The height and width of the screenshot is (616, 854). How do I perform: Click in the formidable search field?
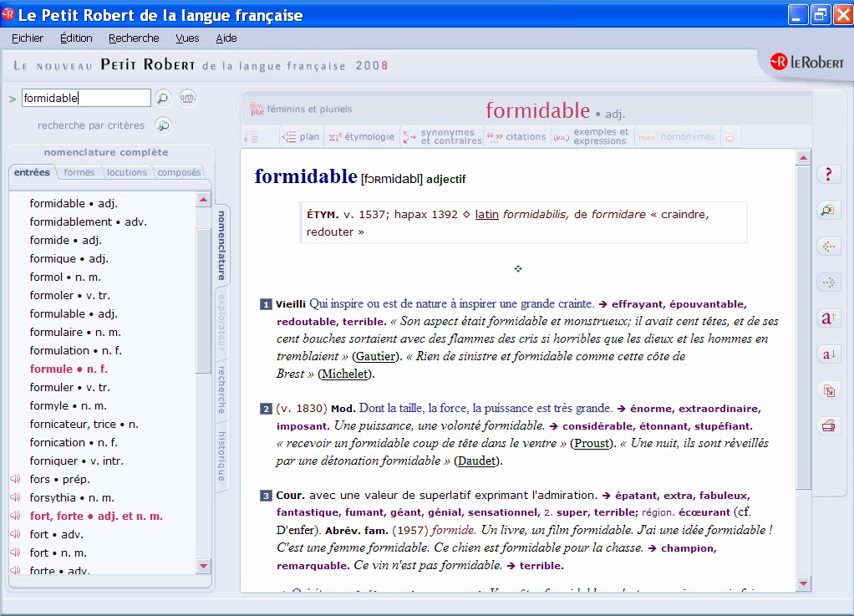click(86, 98)
